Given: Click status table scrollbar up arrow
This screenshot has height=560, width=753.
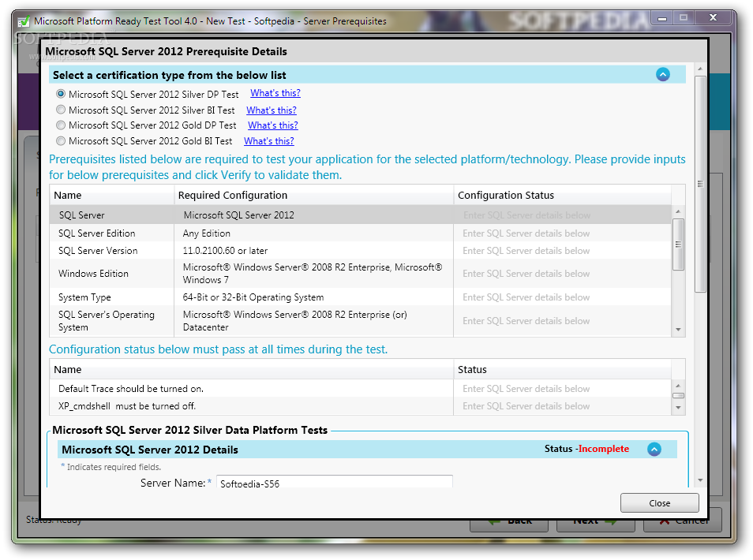Looking at the screenshot, I should click(x=678, y=386).
